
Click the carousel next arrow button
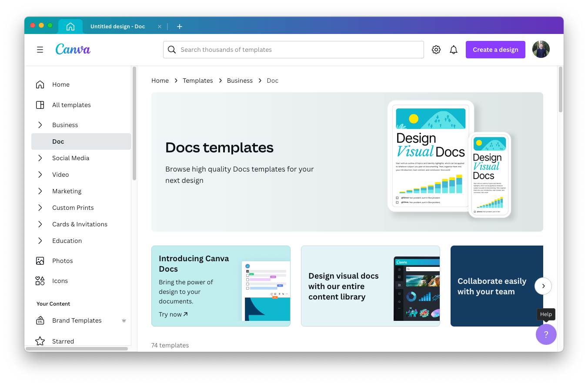click(x=543, y=286)
